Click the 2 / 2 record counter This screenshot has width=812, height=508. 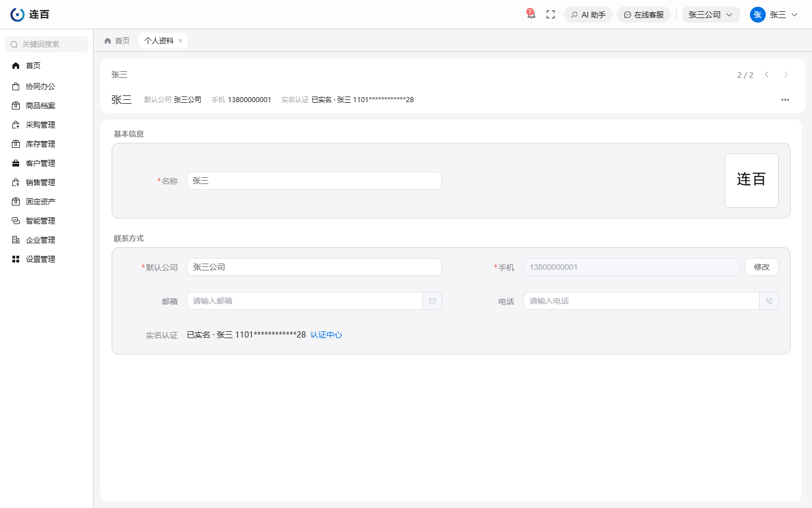tap(745, 75)
